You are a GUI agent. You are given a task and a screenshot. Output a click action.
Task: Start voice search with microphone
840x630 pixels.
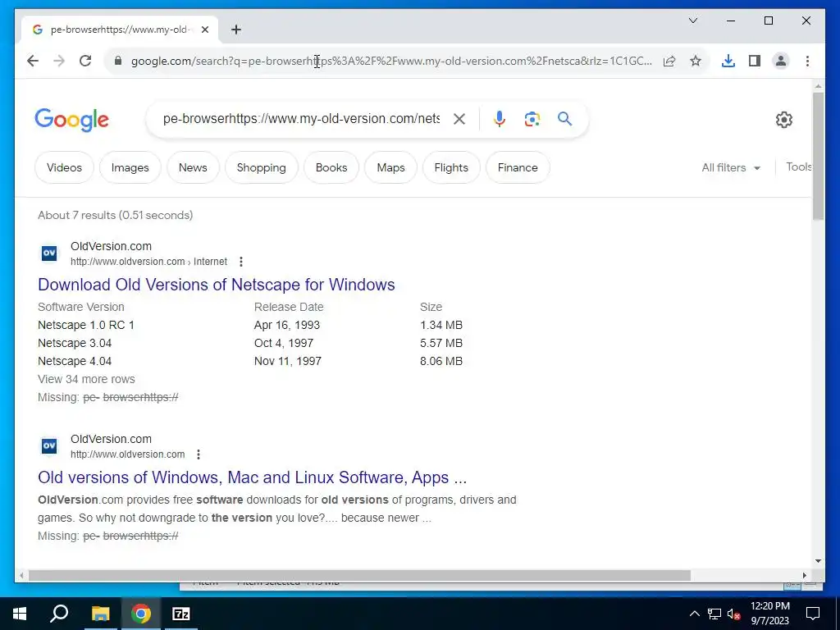tap(500, 119)
